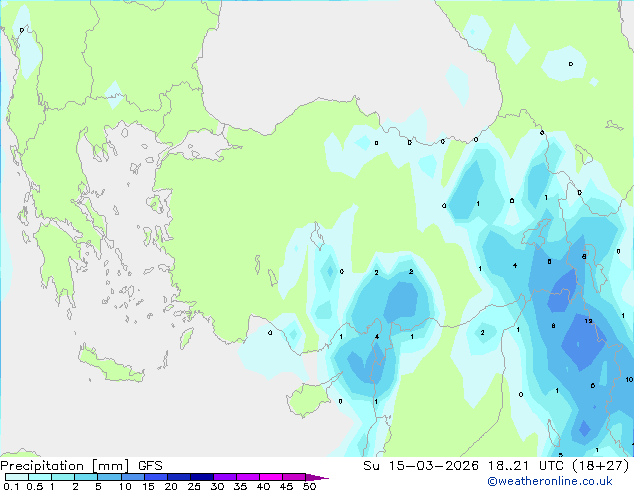Select the 35–40 mm legend swatch

(x=248, y=477)
